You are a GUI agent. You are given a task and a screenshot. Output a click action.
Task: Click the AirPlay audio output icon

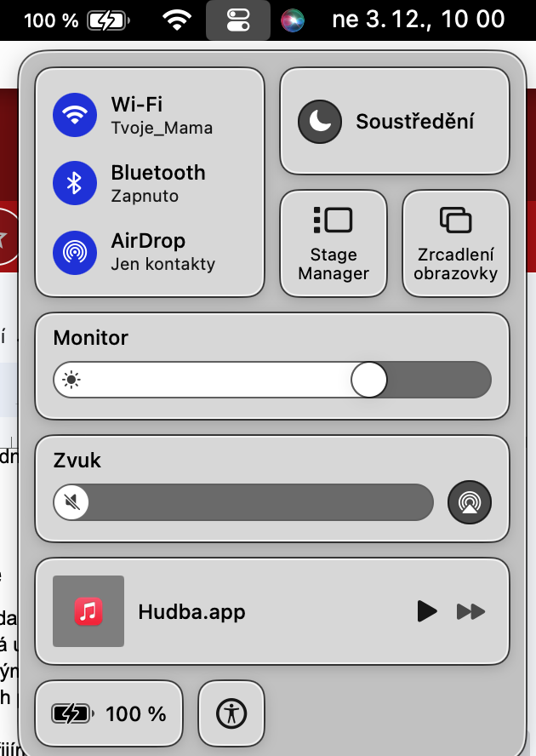point(470,502)
